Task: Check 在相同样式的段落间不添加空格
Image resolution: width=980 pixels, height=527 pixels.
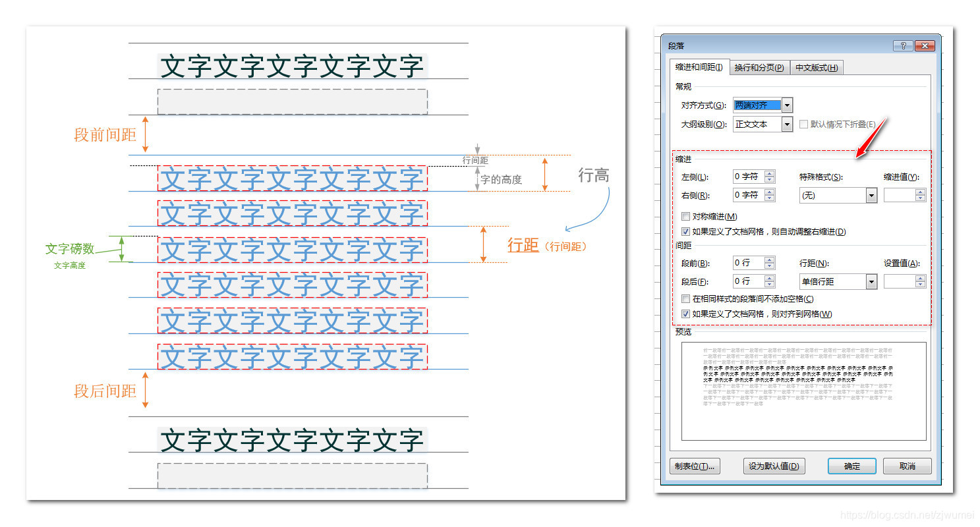Action: [x=686, y=299]
